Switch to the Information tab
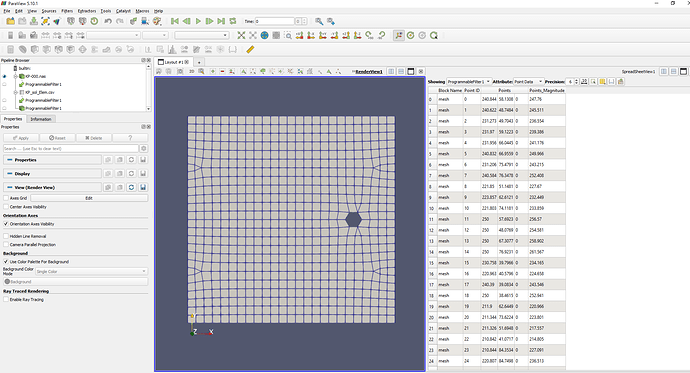This screenshot has width=690, height=373. pos(41,119)
